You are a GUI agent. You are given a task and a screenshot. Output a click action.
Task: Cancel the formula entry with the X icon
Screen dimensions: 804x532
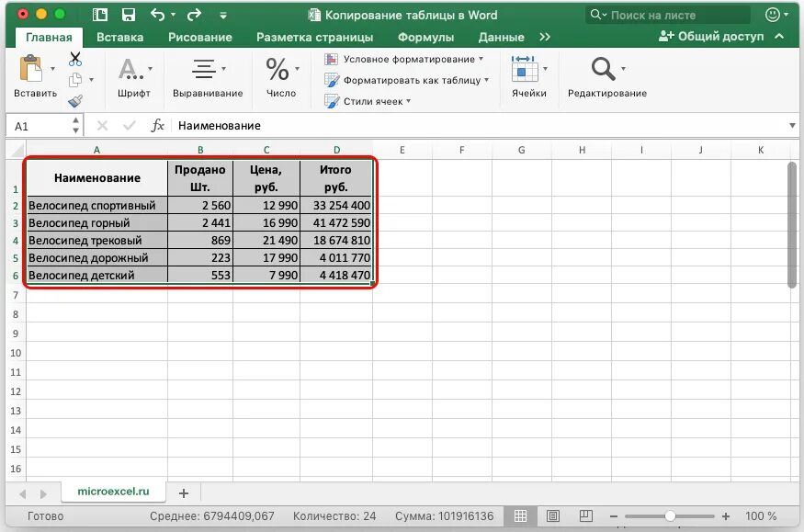point(102,126)
